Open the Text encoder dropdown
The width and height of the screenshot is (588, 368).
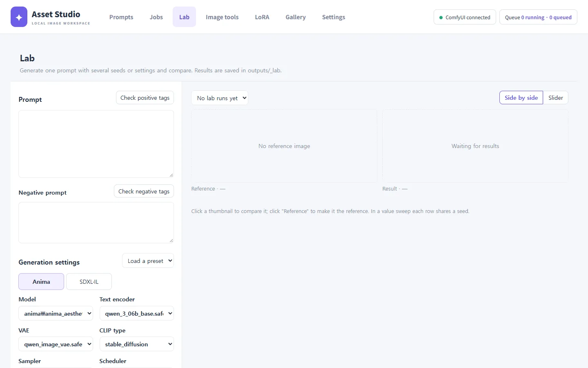137,314
